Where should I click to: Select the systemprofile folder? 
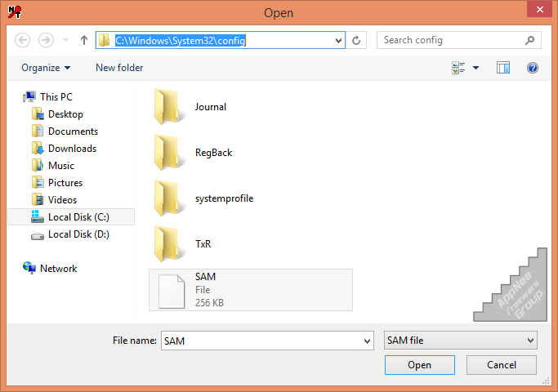tap(251, 198)
